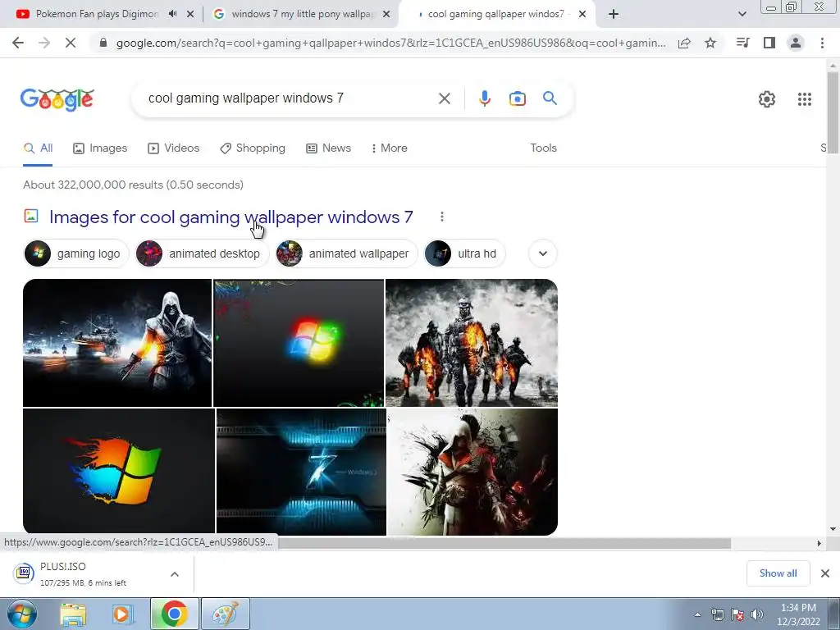The height and width of the screenshot is (630, 840).
Task: Show hidden system tray icons
Action: 697,615
